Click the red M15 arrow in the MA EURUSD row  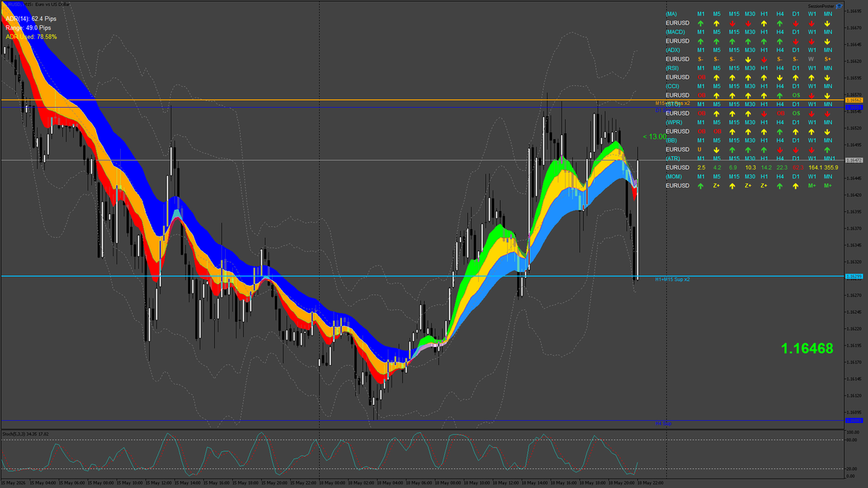[733, 23]
